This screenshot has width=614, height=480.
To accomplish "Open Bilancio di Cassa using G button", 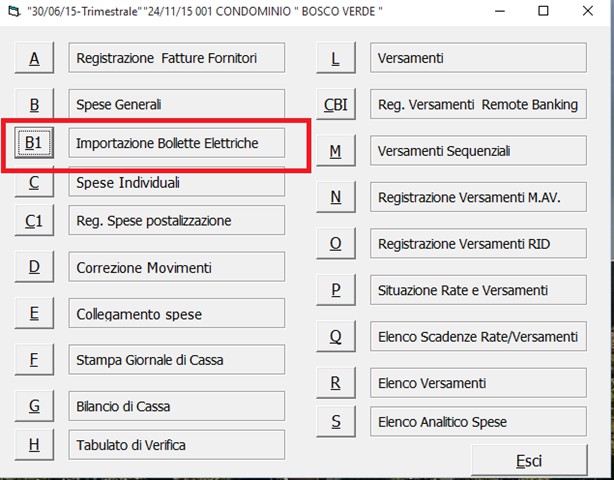I will (x=34, y=406).
